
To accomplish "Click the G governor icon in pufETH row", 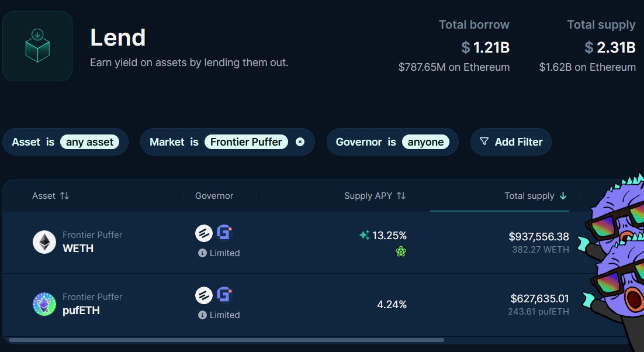I will click(x=224, y=295).
